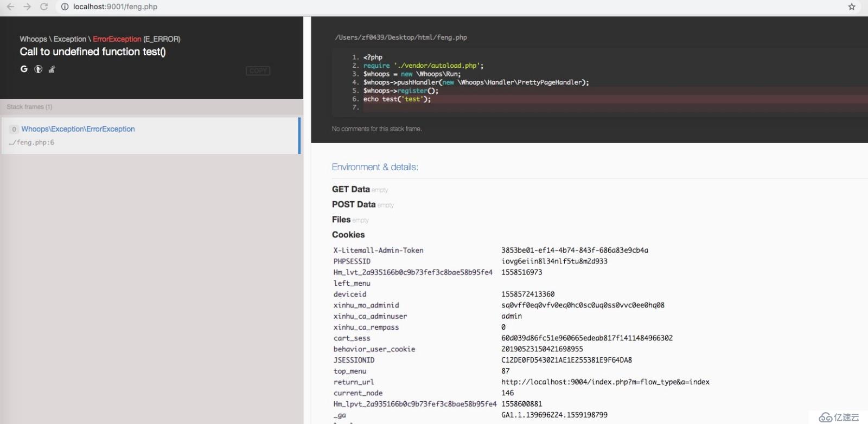868x424 pixels.
Task: Click the 'POST Data' section label
Action: click(x=354, y=204)
